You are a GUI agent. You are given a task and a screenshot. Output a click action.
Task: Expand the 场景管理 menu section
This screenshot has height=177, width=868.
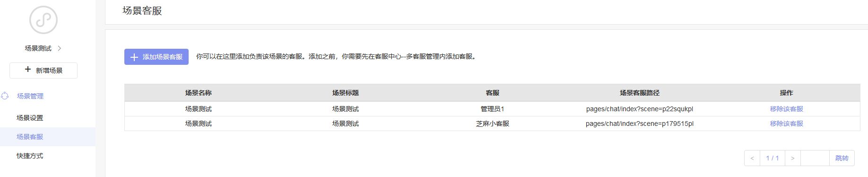(x=48, y=96)
